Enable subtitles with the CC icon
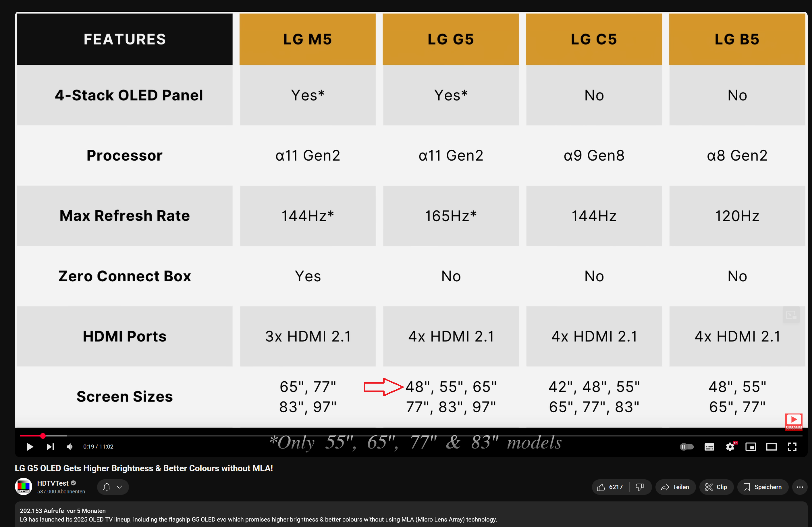The height and width of the screenshot is (527, 812). (710, 447)
